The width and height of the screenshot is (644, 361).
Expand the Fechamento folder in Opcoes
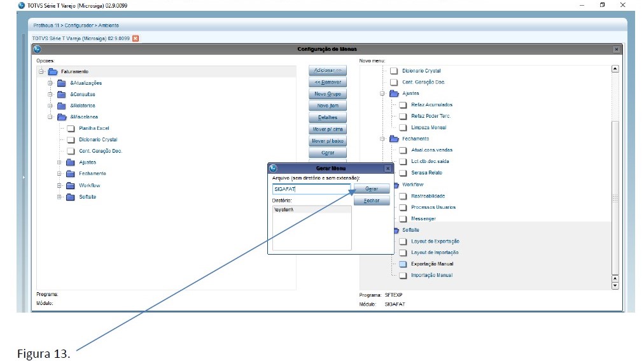point(59,174)
